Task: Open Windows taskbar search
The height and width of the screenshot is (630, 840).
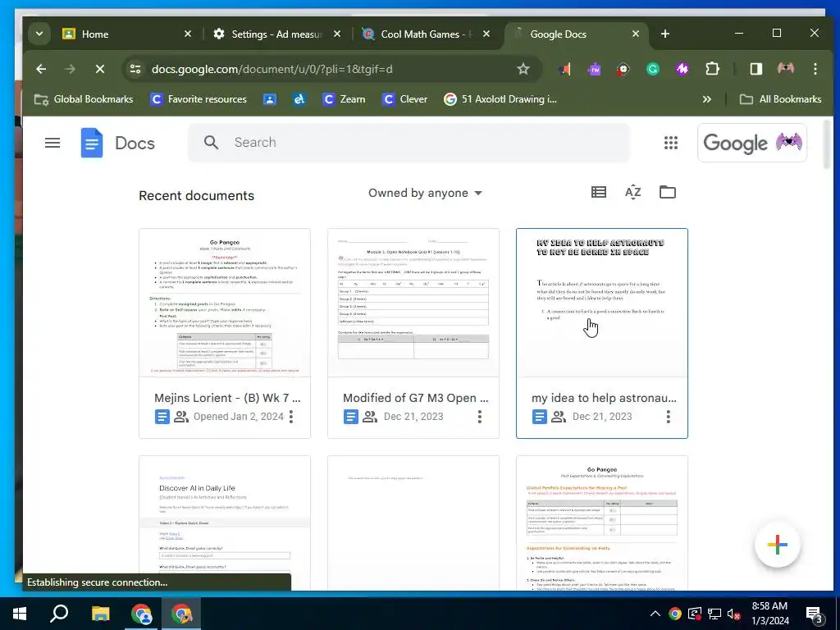Action: (x=59, y=614)
